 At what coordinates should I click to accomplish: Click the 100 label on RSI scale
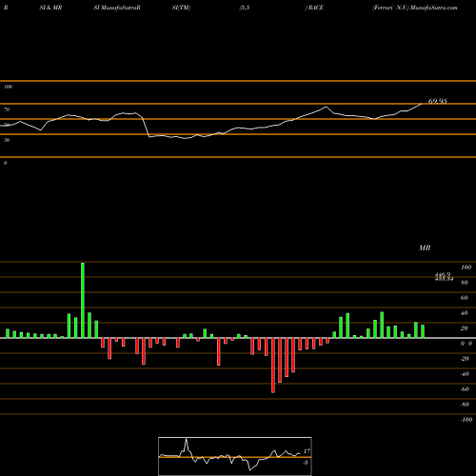point(8,87)
